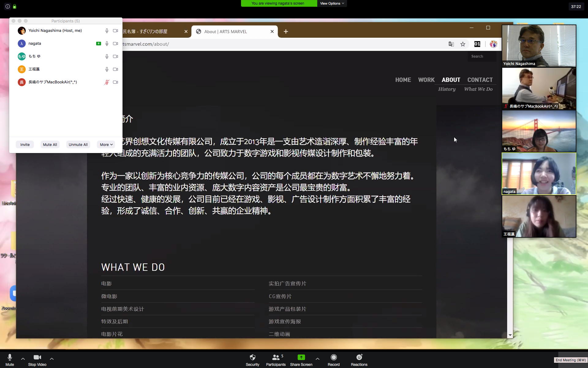Open the Security shield icon
The height and width of the screenshot is (368, 588).
tap(252, 357)
